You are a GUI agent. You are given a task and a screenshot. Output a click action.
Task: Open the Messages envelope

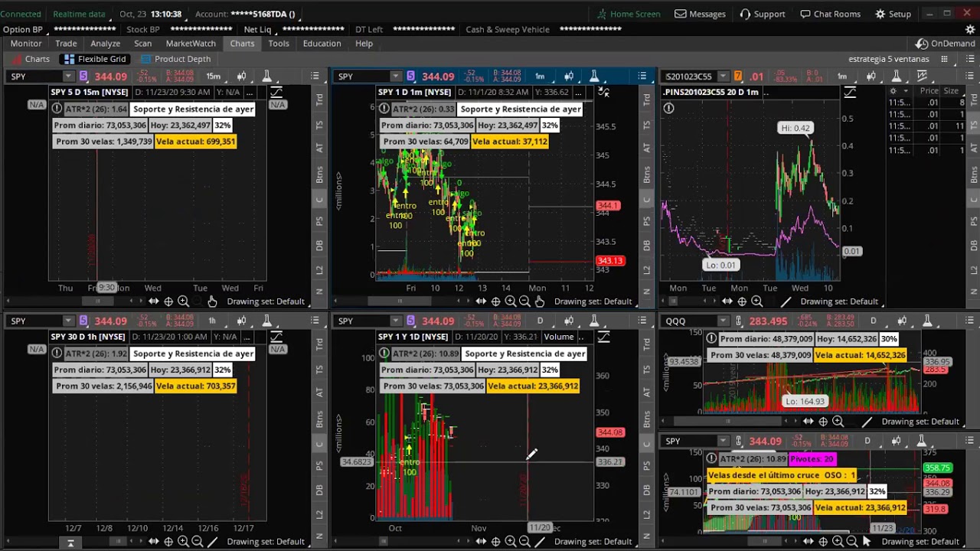tap(700, 14)
